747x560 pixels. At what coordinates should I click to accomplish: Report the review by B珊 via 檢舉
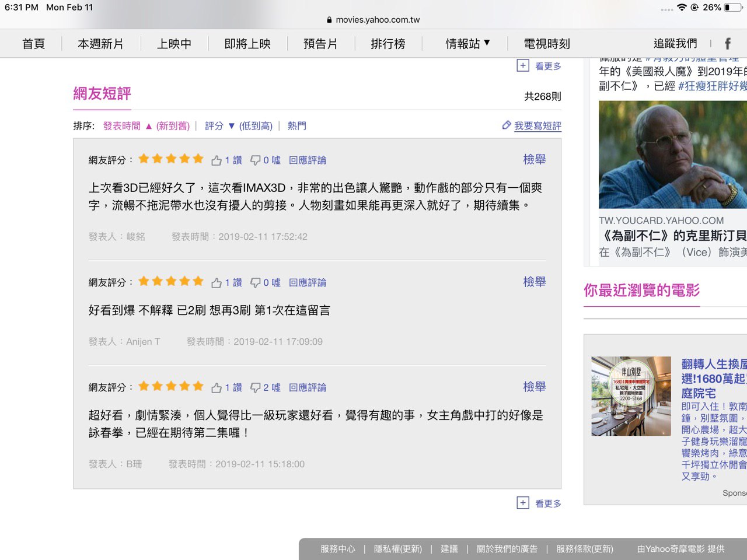point(535,387)
